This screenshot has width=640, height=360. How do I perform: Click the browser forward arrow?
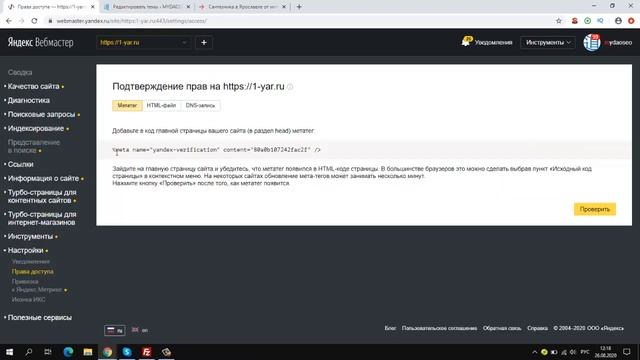pyautogui.click(x=22, y=21)
